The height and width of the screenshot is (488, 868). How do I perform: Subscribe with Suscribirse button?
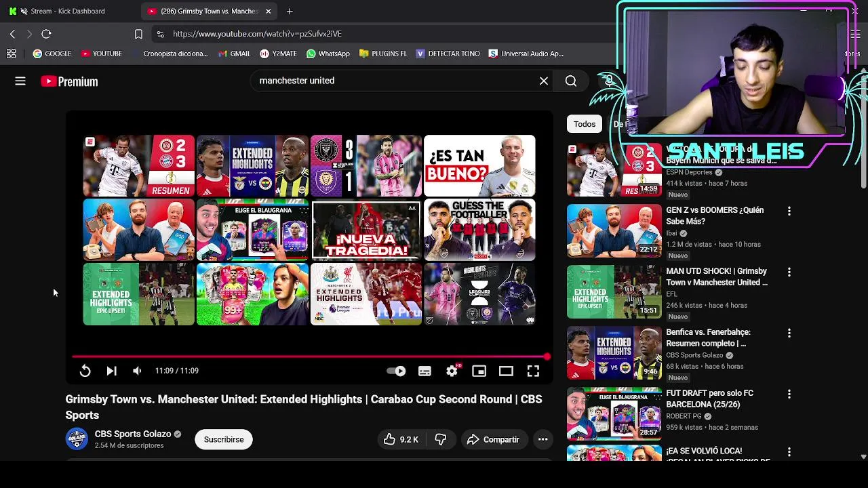coord(224,439)
